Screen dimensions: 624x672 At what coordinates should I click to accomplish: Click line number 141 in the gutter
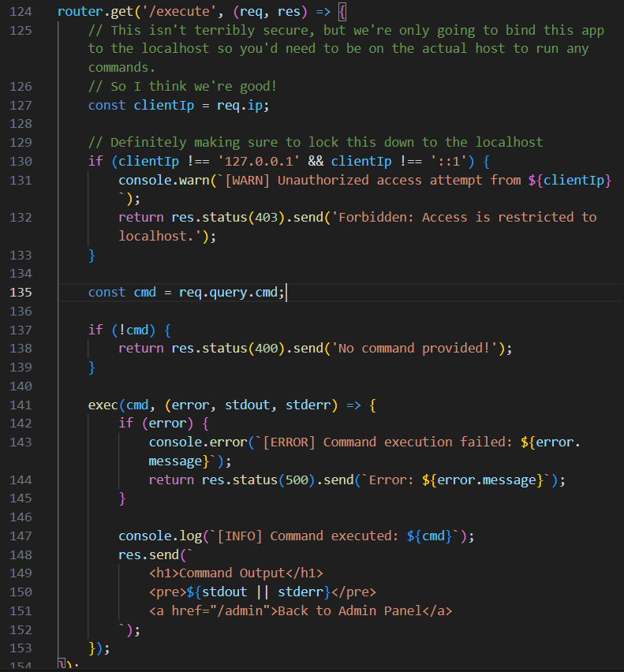(21, 405)
